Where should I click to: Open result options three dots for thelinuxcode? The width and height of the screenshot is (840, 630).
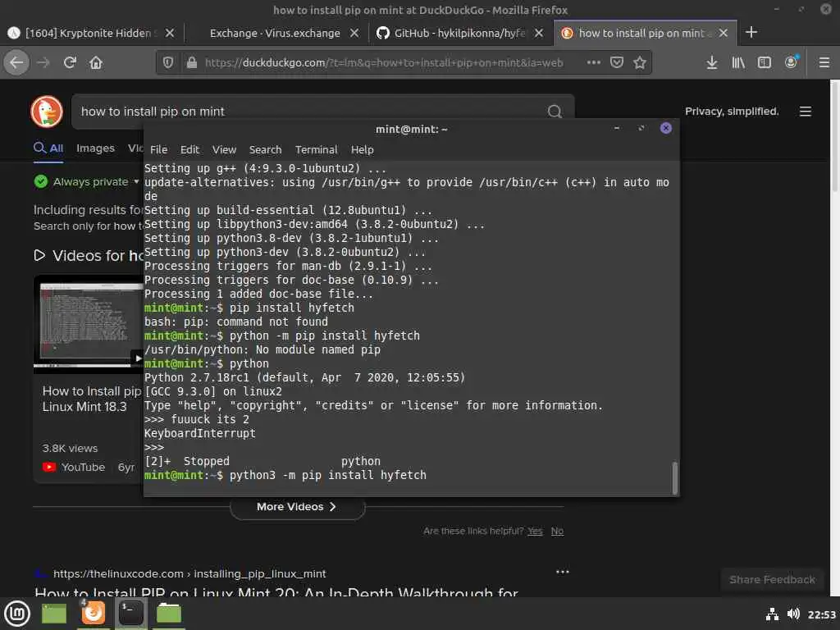tap(563, 572)
